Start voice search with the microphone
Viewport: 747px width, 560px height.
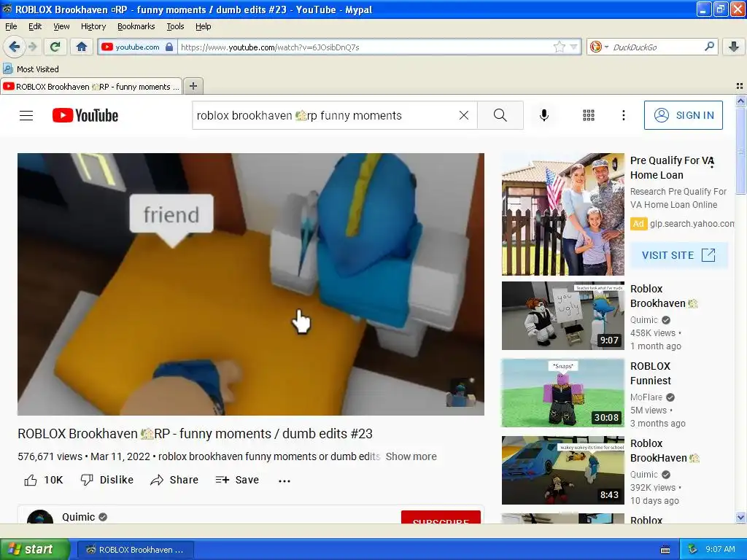544,115
